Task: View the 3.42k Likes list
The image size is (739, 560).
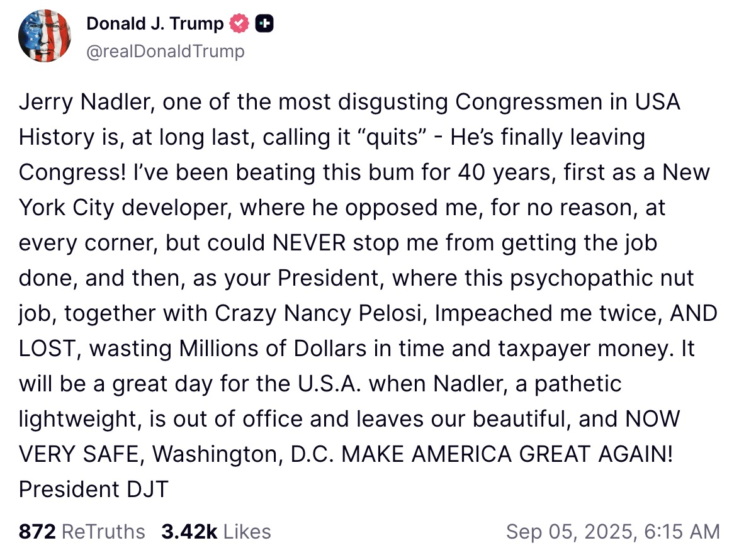Action: pyautogui.click(x=216, y=532)
